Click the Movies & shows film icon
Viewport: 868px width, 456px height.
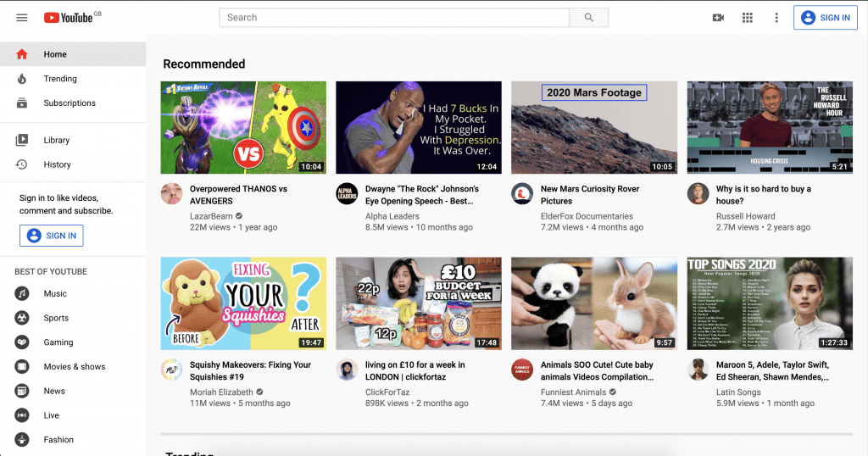(21, 366)
